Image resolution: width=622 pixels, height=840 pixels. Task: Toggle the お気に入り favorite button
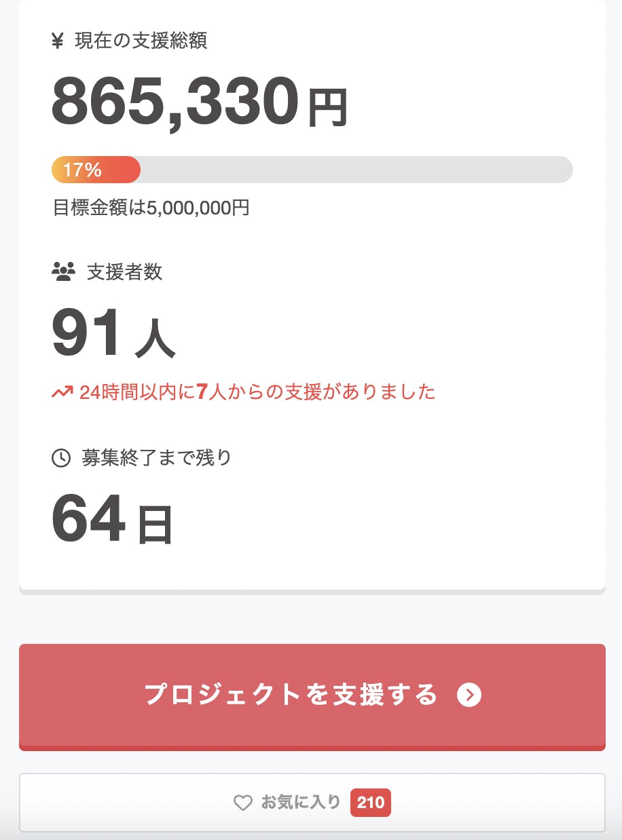pos(301,803)
